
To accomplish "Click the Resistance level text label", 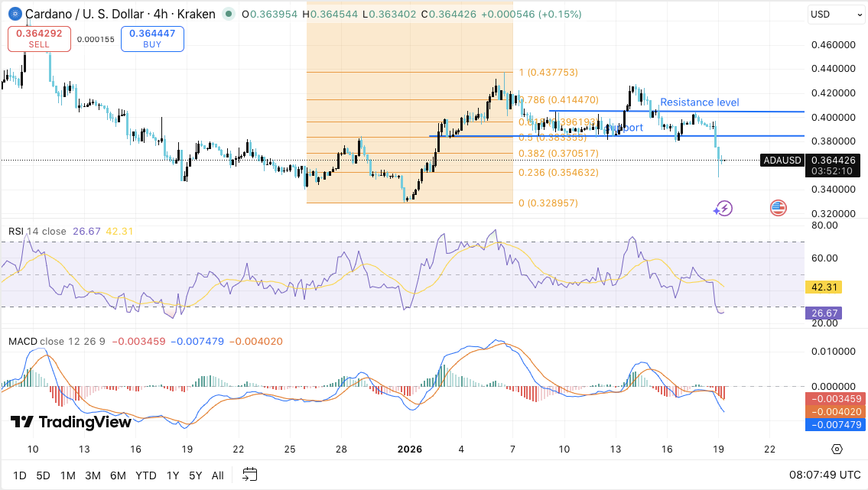I will pyautogui.click(x=700, y=102).
